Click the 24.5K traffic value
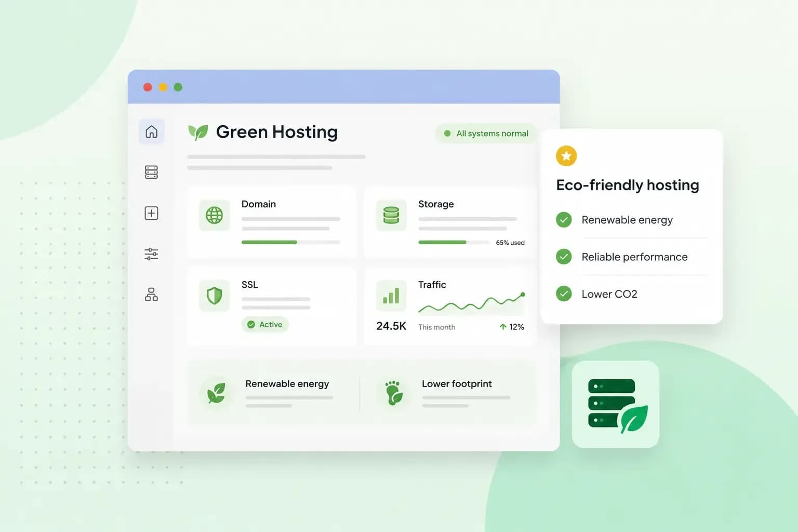Viewport: 798px width, 532px height. click(x=391, y=326)
